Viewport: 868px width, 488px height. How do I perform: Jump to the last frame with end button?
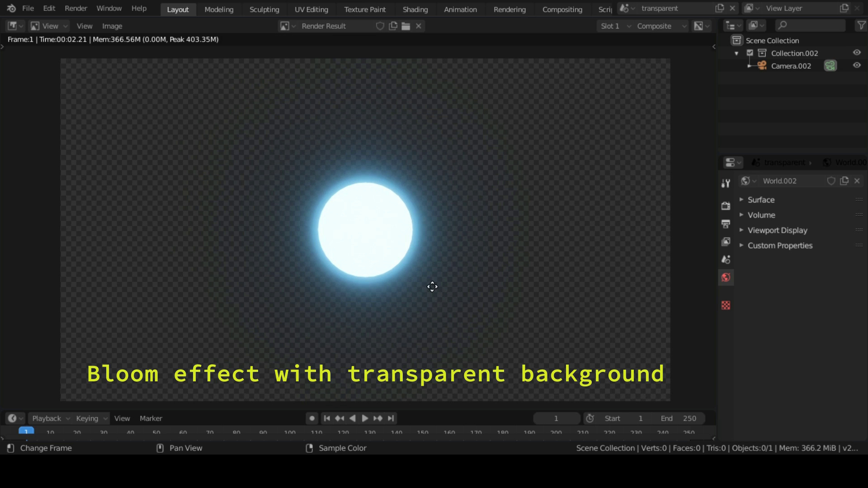coord(391,418)
